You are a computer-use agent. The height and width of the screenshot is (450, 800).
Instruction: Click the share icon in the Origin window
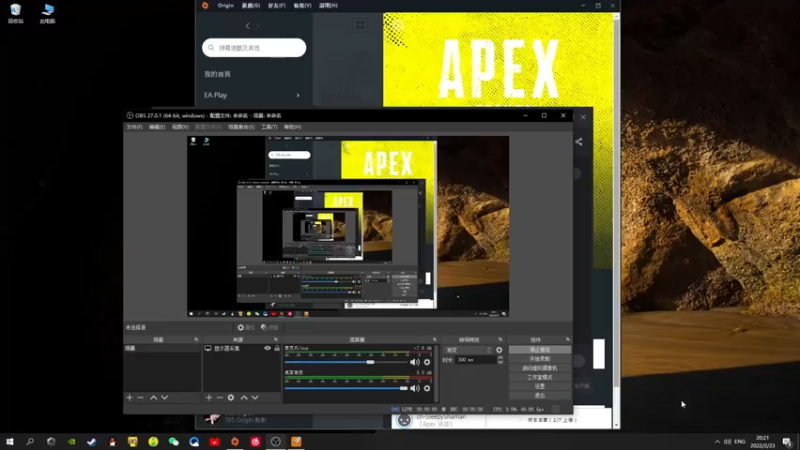point(579,142)
